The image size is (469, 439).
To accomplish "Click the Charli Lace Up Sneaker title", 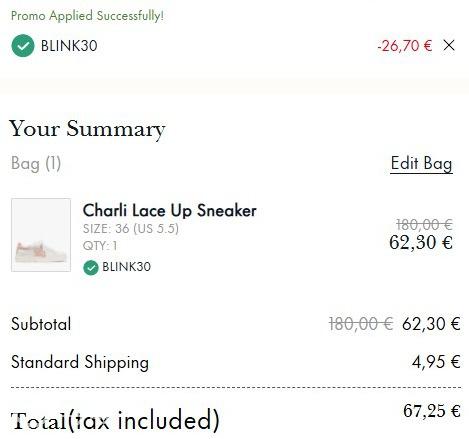I will (170, 211).
